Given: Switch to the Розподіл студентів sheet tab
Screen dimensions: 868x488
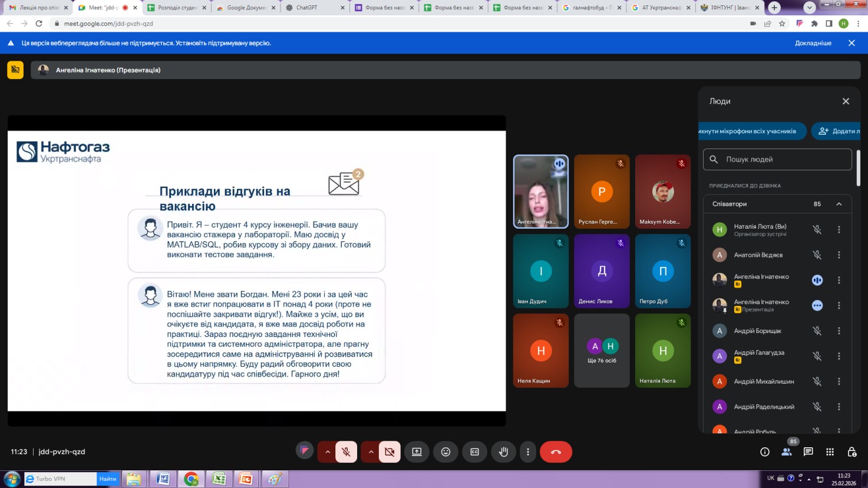Looking at the screenshot, I should (x=176, y=8).
